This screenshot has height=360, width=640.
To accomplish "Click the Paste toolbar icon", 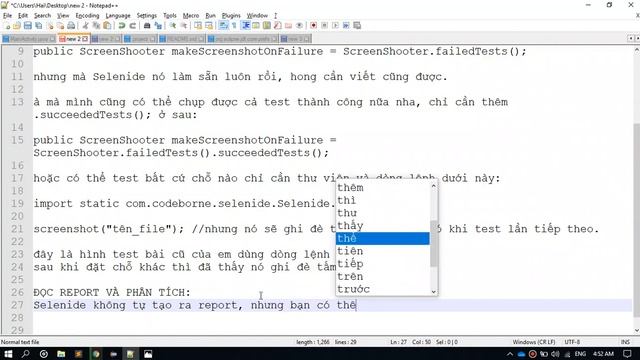I will pos(107,26).
